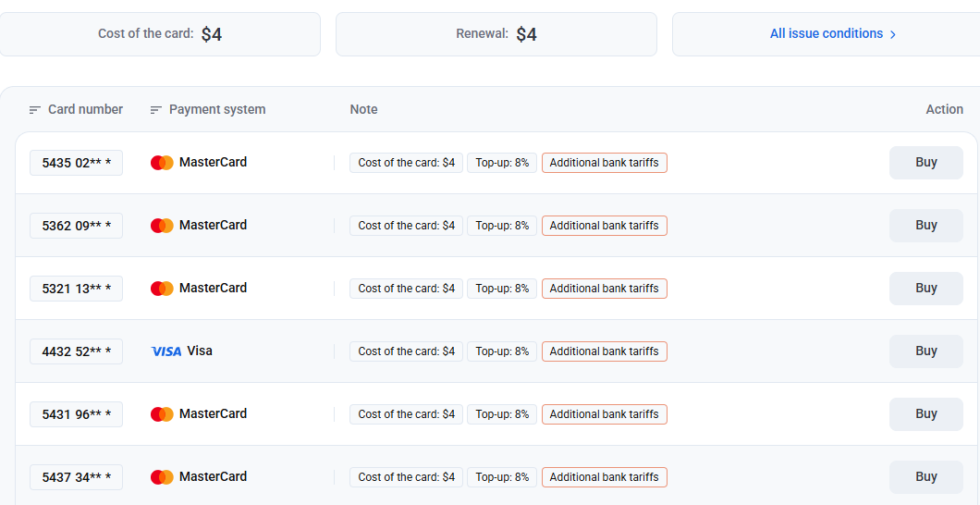The height and width of the screenshot is (505, 980).
Task: Click Cost of the card tag for card 4432 52
Action: 406,351
